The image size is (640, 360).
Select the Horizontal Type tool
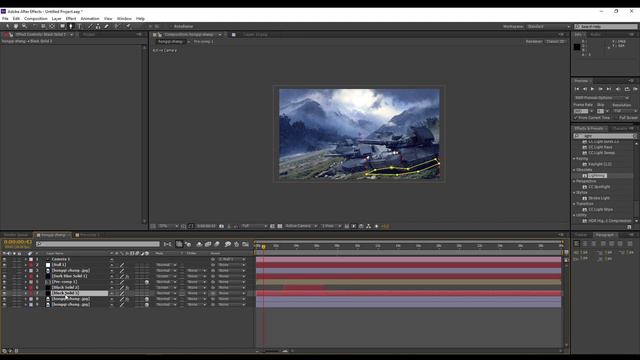tap(80, 26)
